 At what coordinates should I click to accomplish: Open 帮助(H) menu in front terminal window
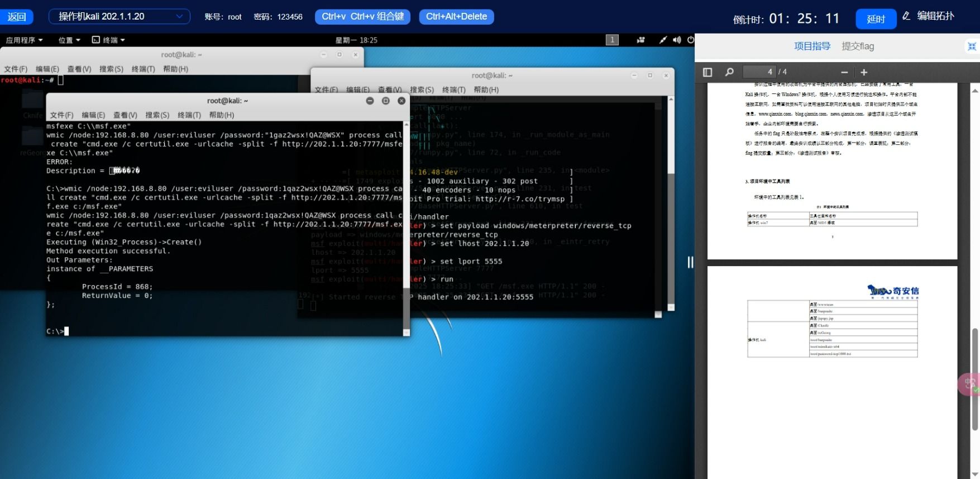pyautogui.click(x=222, y=115)
